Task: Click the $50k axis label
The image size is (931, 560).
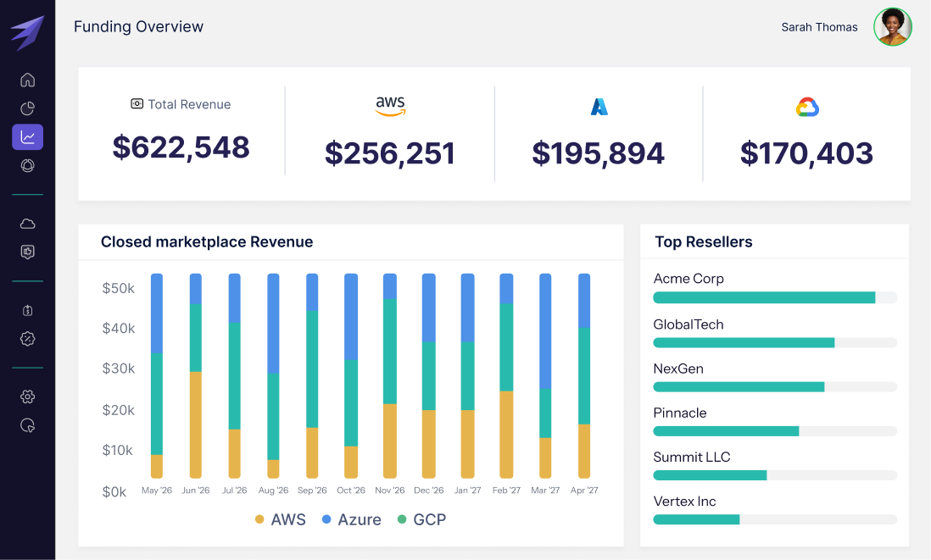Action: [x=118, y=288]
